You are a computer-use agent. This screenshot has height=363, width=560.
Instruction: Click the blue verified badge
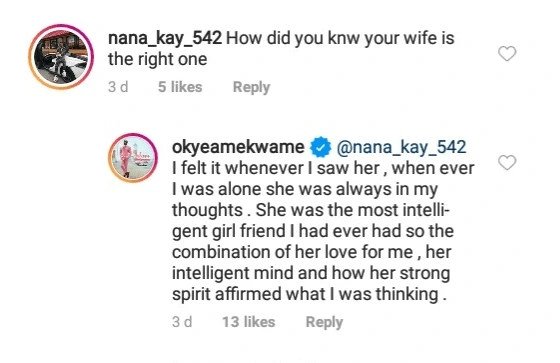[x=320, y=147]
